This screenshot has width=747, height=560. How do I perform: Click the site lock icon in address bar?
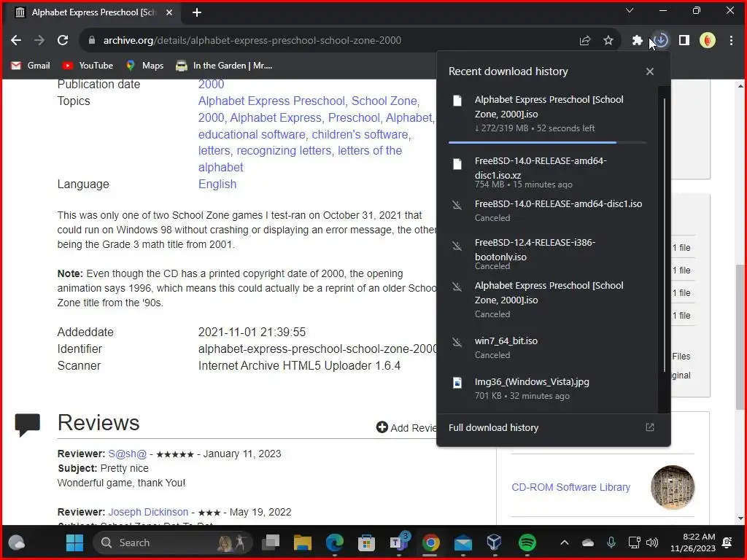tap(92, 41)
